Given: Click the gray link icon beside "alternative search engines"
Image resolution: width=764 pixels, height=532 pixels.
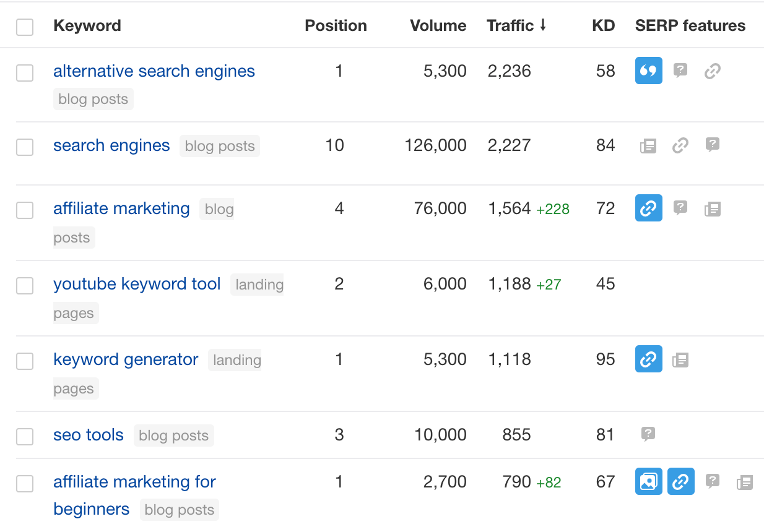Looking at the screenshot, I should pyautogui.click(x=712, y=71).
